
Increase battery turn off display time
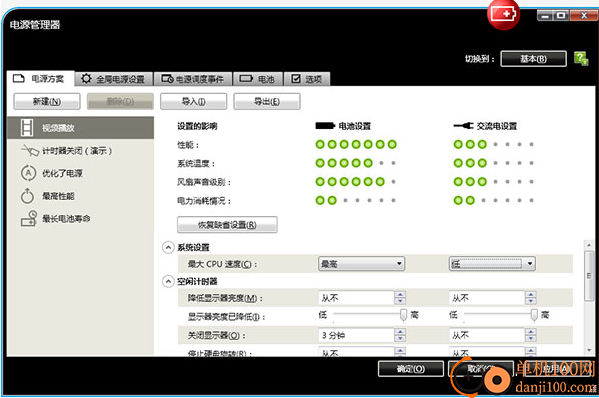pos(400,332)
